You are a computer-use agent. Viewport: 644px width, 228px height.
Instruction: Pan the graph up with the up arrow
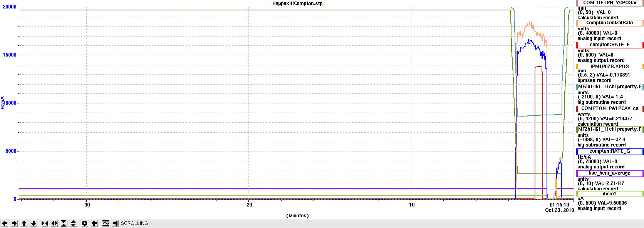pos(24,223)
